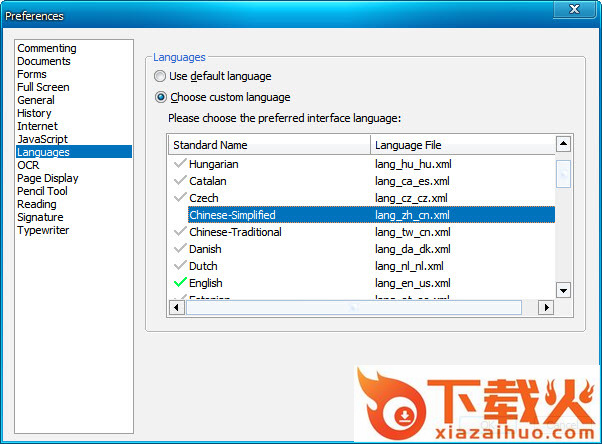Click the checkmark icon next to Danish
The image size is (602, 444).
pyautogui.click(x=179, y=249)
